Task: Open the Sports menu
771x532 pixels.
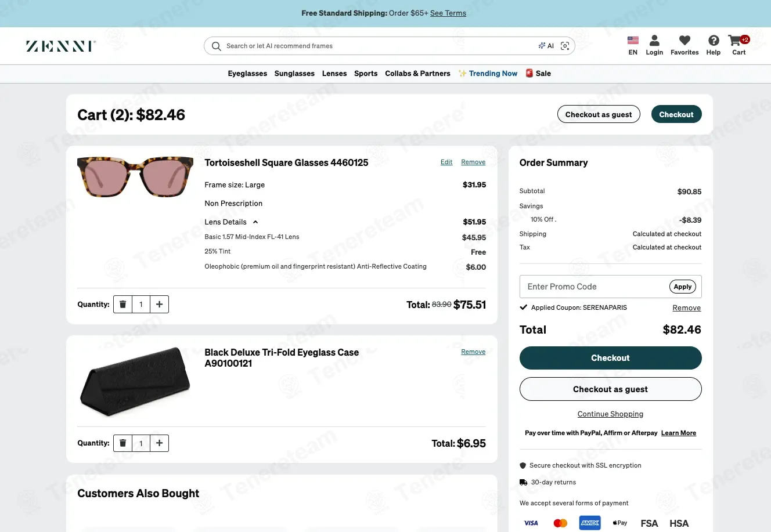Action: click(x=366, y=74)
